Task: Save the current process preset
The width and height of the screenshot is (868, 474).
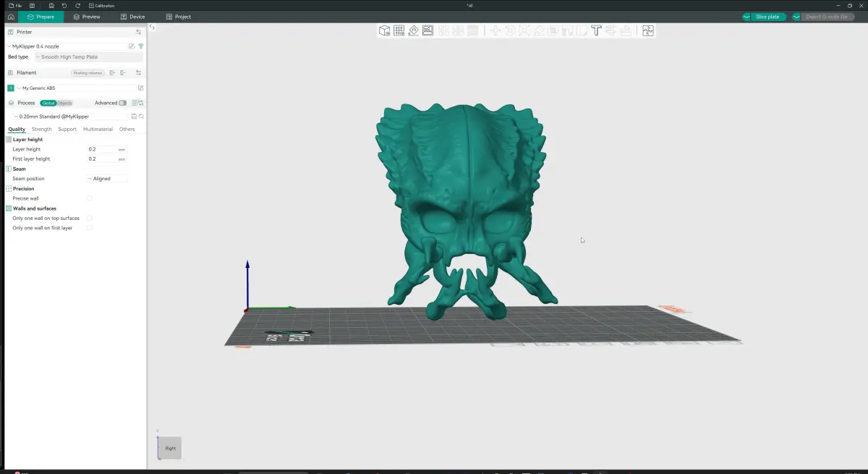Action: (134, 117)
